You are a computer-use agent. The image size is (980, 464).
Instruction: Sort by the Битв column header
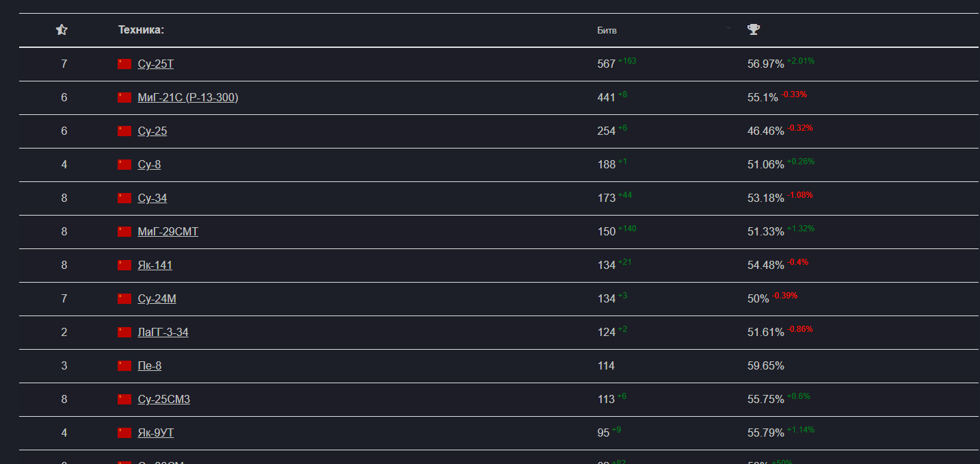pyautogui.click(x=607, y=30)
